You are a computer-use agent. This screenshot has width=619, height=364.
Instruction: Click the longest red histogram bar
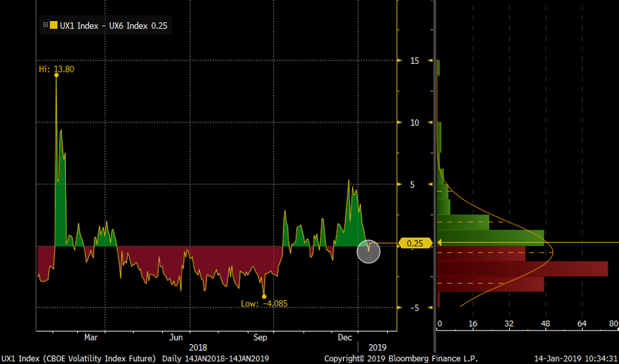click(x=523, y=269)
